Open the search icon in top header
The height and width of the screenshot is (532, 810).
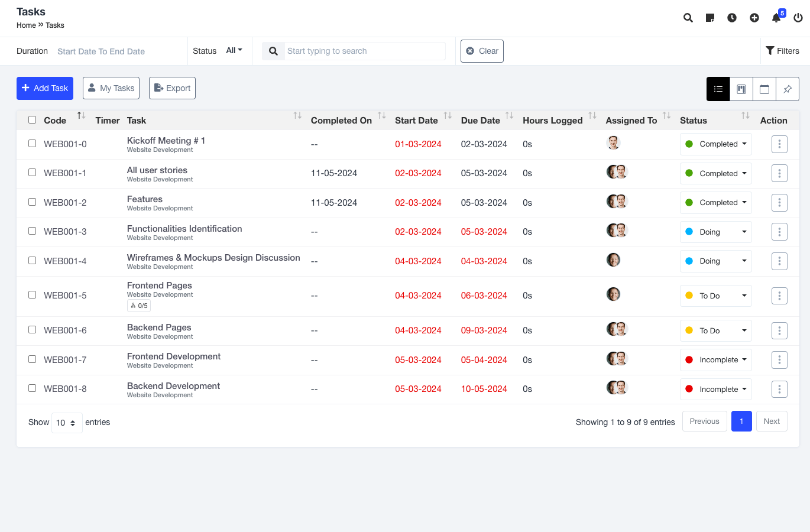(688, 18)
